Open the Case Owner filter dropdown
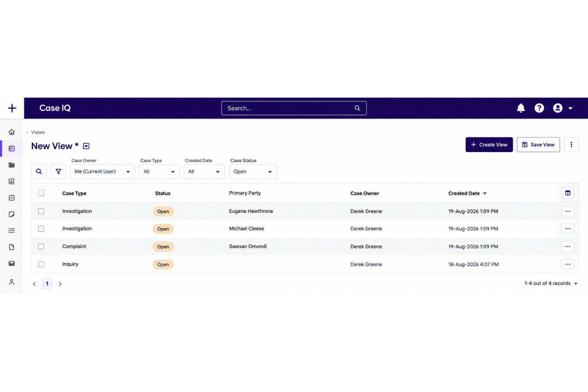 (103, 172)
